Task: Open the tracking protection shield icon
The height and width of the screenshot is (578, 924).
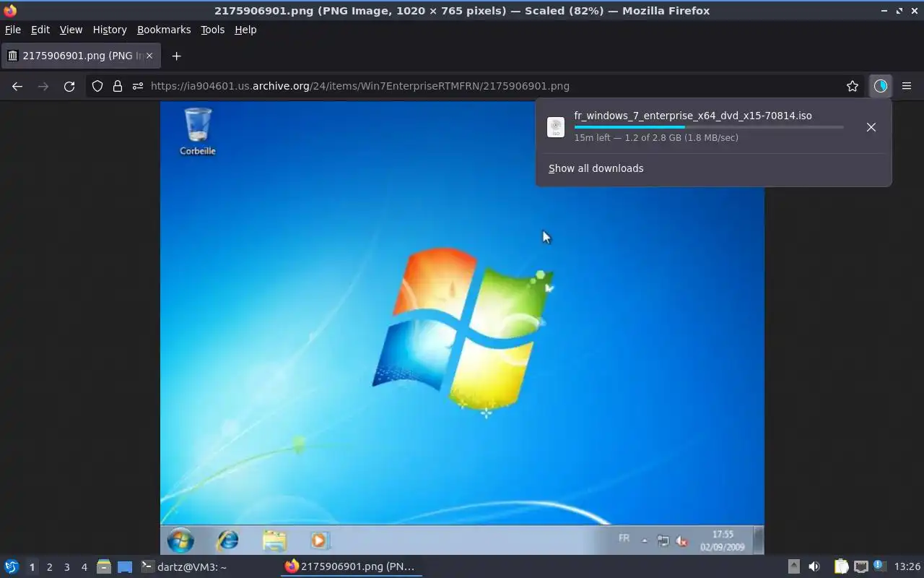Action: click(x=97, y=86)
